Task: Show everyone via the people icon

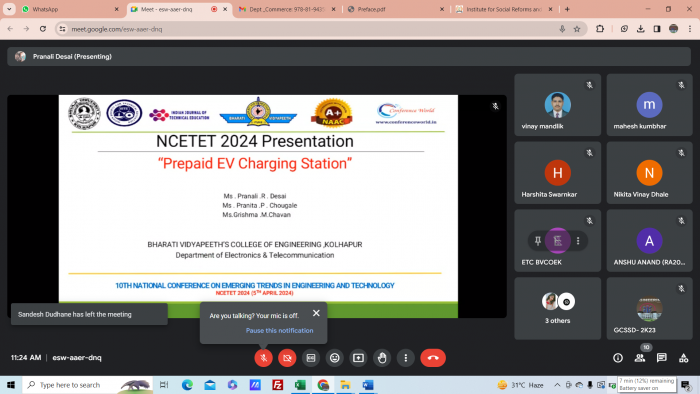Action: (640, 358)
